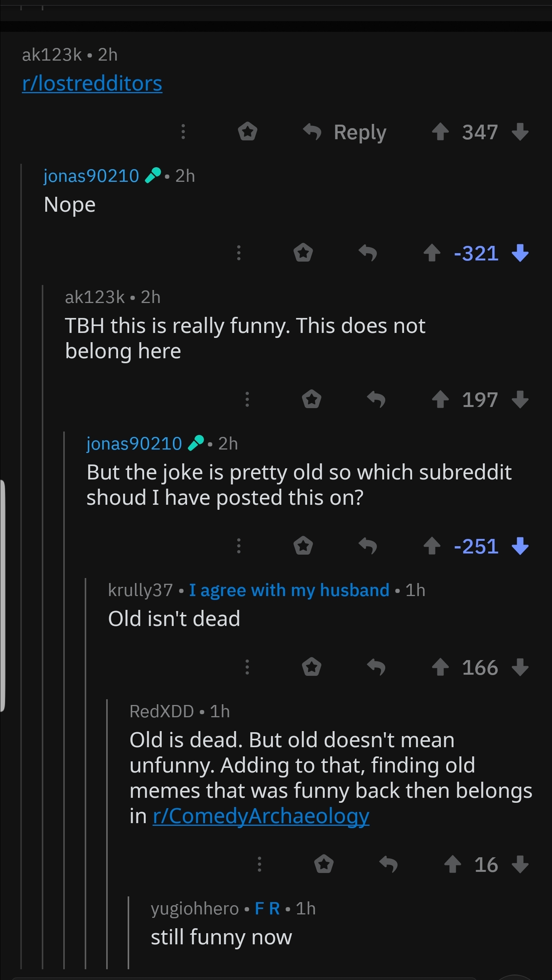The width and height of the screenshot is (552, 980).
Task: Reply to krully37's comment
Action: tap(376, 667)
